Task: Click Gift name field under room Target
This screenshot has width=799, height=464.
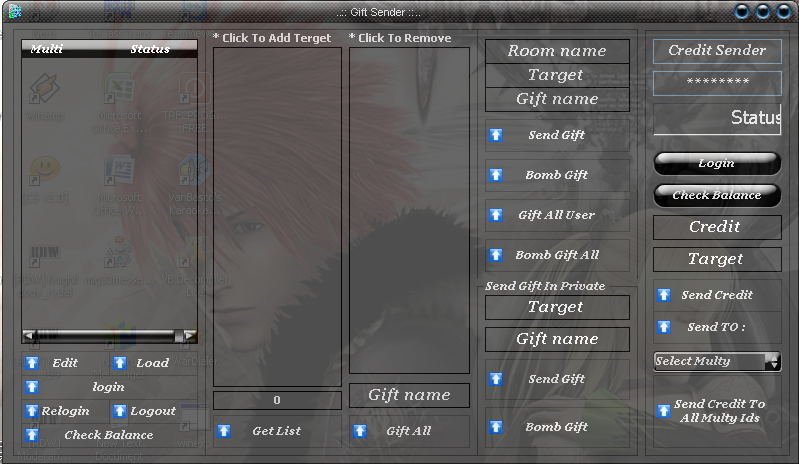Action: (x=557, y=99)
